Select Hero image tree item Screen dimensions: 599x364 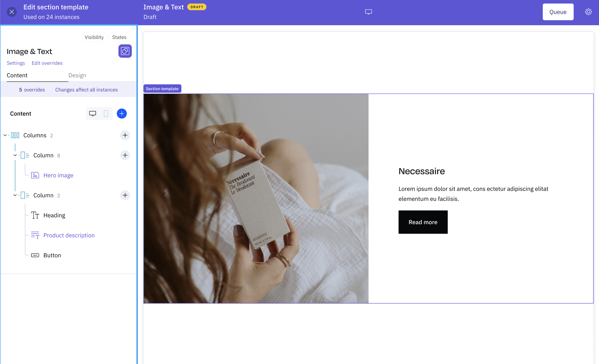[58, 175]
